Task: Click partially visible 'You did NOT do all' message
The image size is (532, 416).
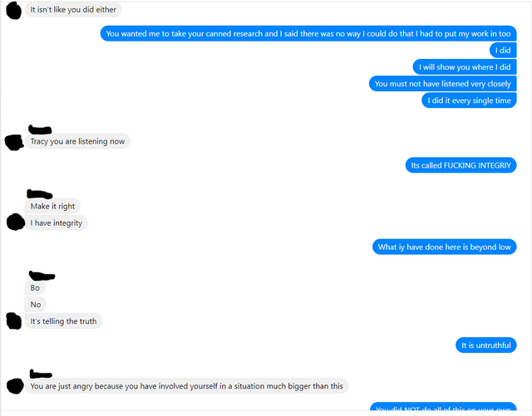Action: point(443,407)
